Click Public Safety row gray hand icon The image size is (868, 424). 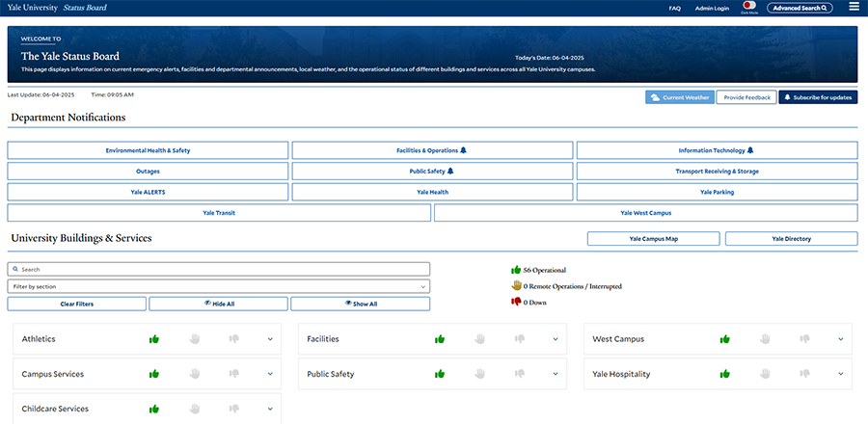[479, 374]
